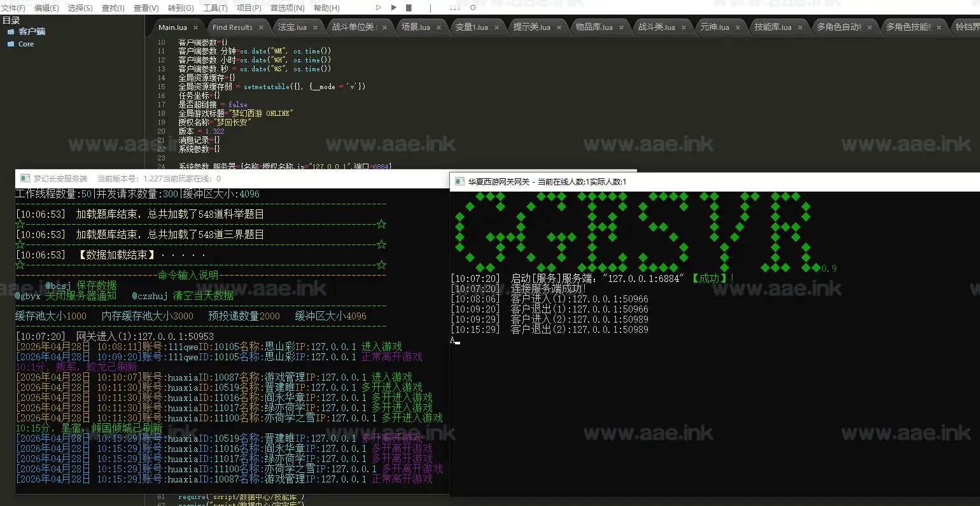Click the outlined run (play) icon
Image resolution: width=980 pixels, height=506 pixels.
[379, 8]
